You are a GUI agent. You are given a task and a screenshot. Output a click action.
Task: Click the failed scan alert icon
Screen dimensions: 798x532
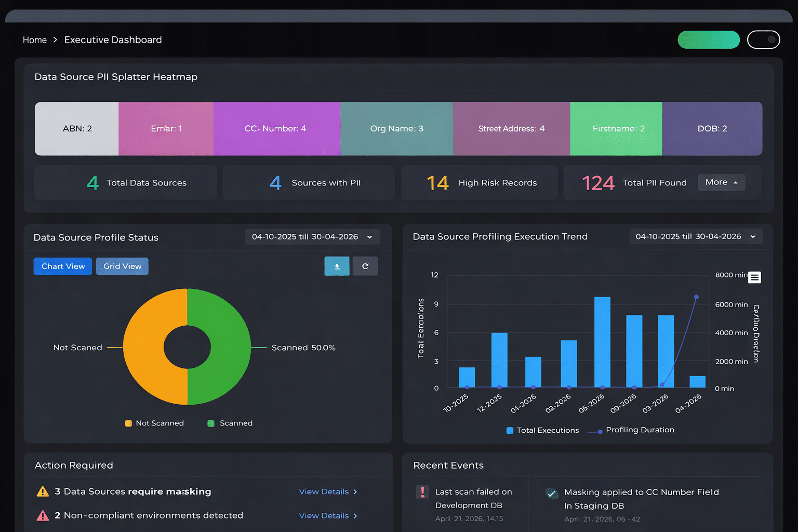point(422,491)
